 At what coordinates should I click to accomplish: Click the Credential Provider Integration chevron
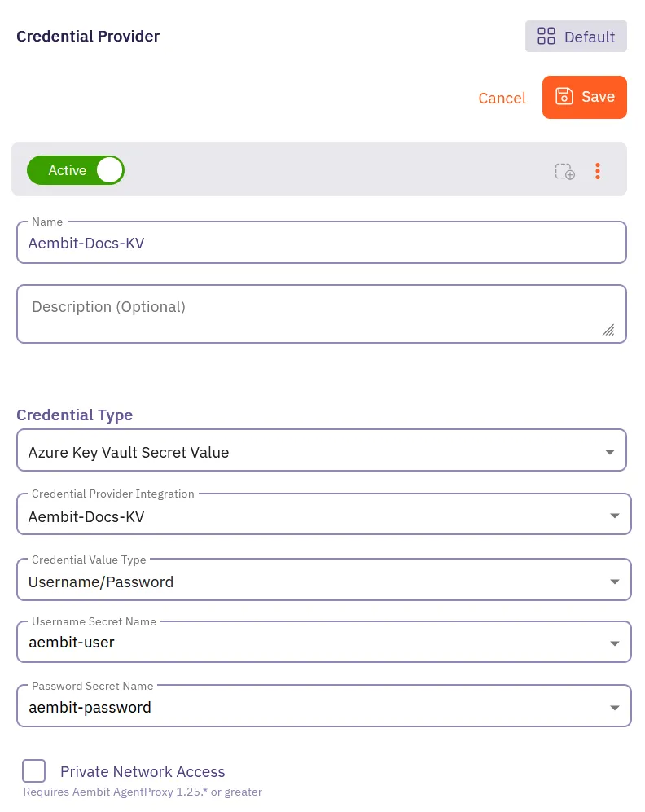[x=615, y=514]
